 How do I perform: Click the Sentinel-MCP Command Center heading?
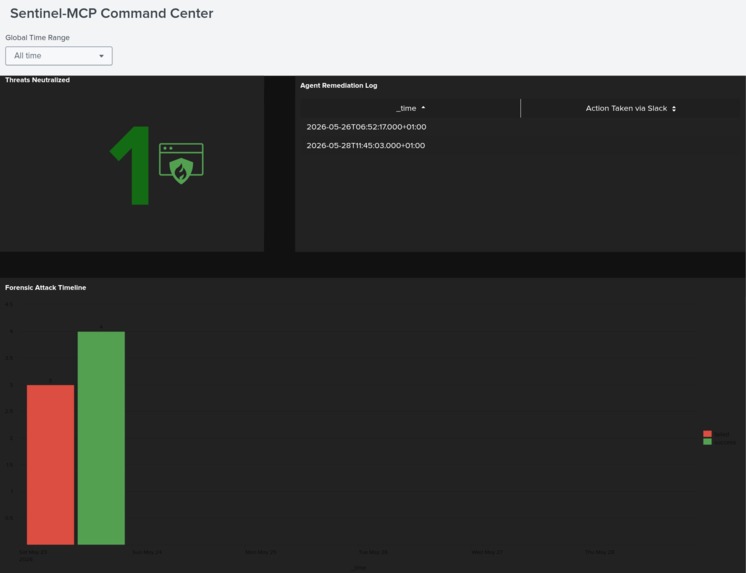112,13
